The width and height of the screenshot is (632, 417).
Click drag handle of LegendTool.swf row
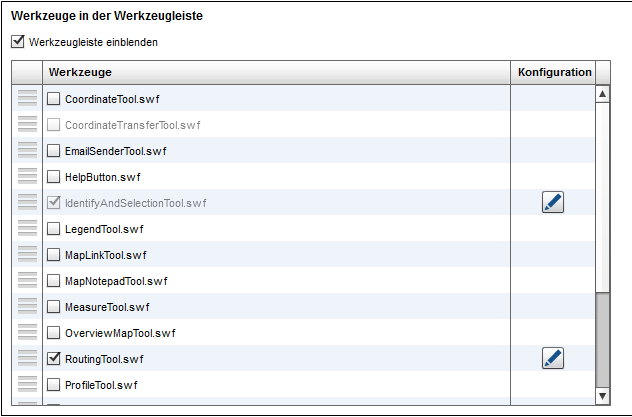[x=27, y=228]
